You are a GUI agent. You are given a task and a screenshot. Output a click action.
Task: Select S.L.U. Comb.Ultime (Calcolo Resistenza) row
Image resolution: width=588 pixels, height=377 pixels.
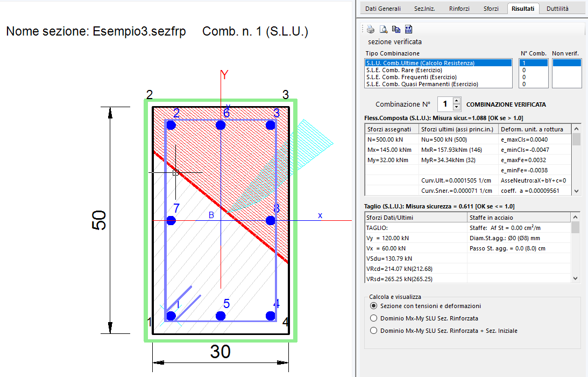pyautogui.click(x=438, y=63)
